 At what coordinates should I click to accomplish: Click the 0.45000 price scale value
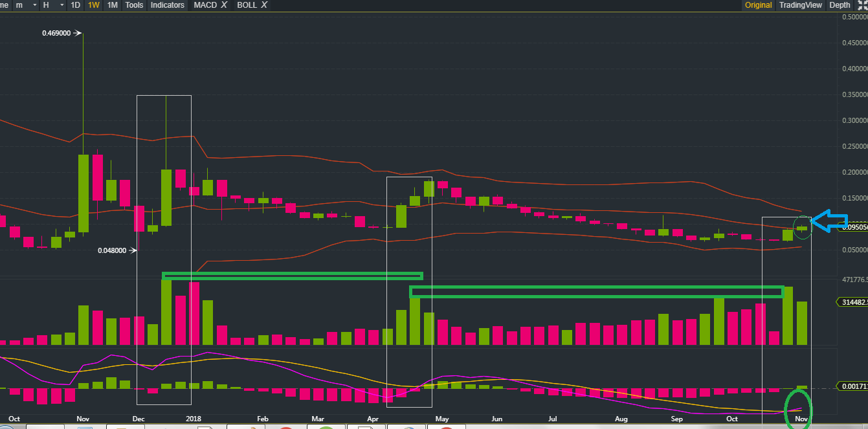click(854, 43)
